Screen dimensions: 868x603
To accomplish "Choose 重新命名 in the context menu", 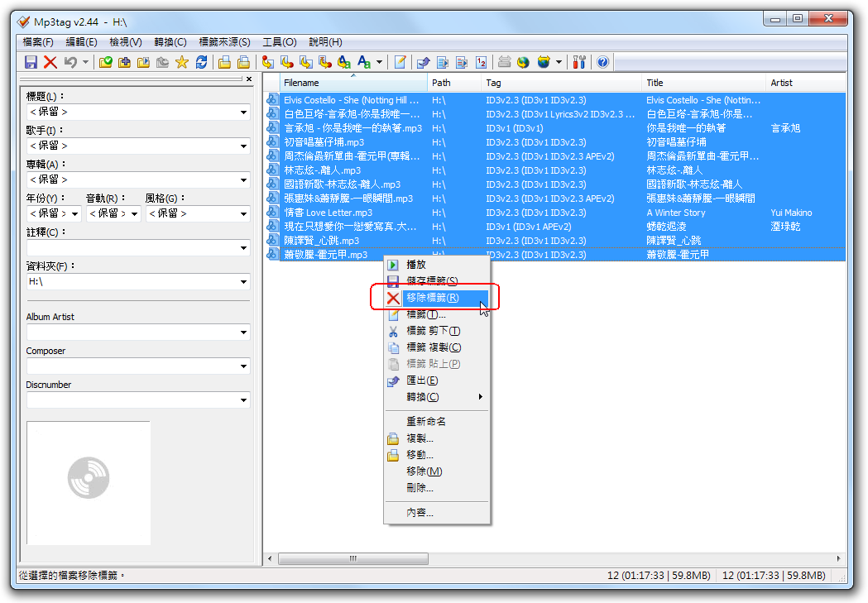I will 437,422.
